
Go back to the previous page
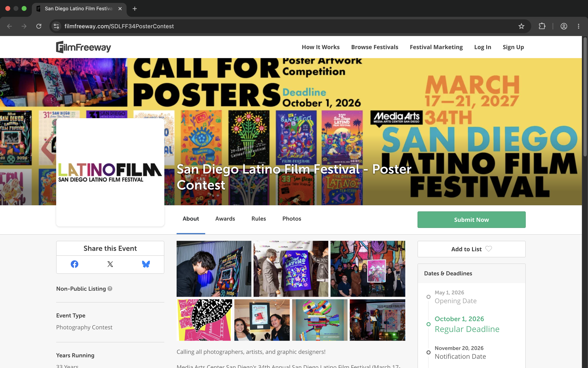[x=9, y=26]
